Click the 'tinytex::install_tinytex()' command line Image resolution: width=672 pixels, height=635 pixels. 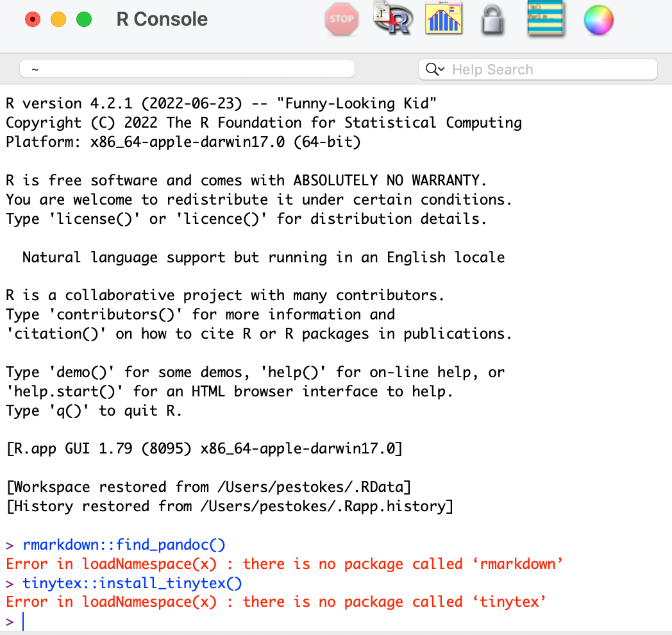tap(132, 584)
